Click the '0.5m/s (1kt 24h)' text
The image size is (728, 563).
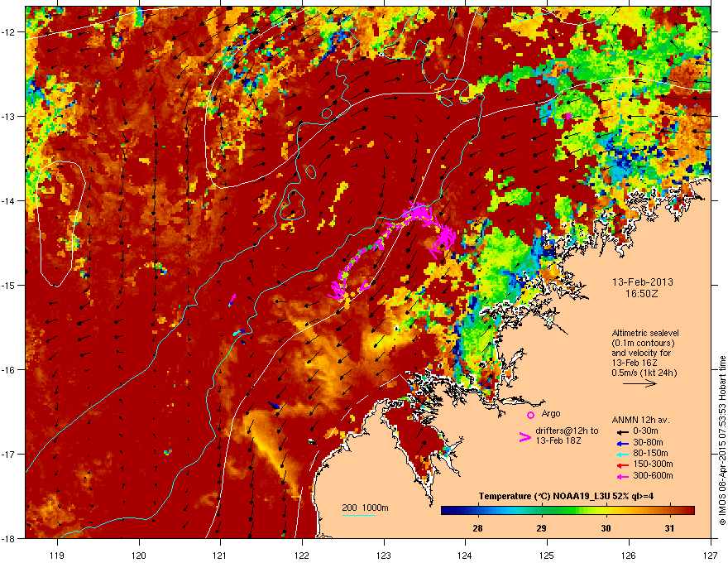pos(644,373)
